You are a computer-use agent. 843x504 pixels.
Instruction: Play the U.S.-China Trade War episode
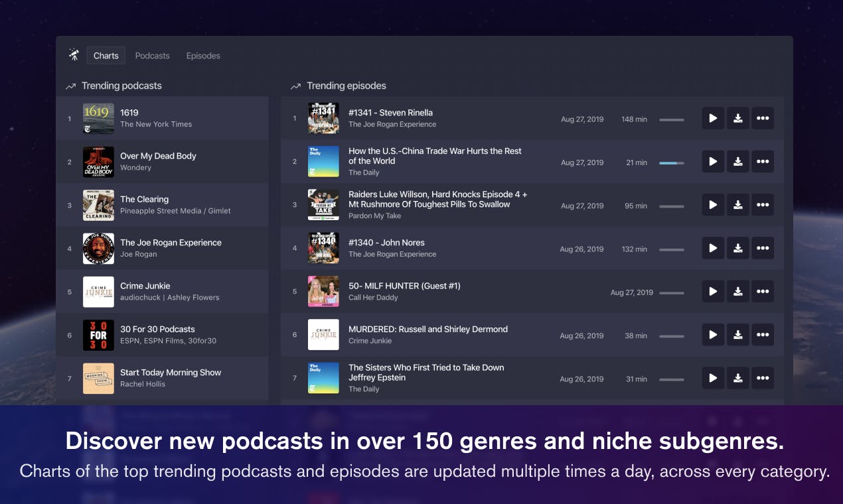(713, 161)
